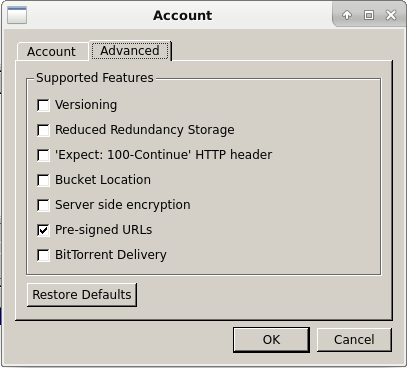Close the Account dialog with X button

point(391,15)
